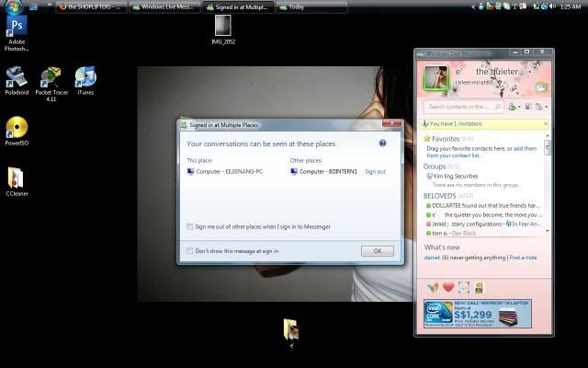Click the help icon in the dialog
588x368 pixels.
tap(382, 144)
